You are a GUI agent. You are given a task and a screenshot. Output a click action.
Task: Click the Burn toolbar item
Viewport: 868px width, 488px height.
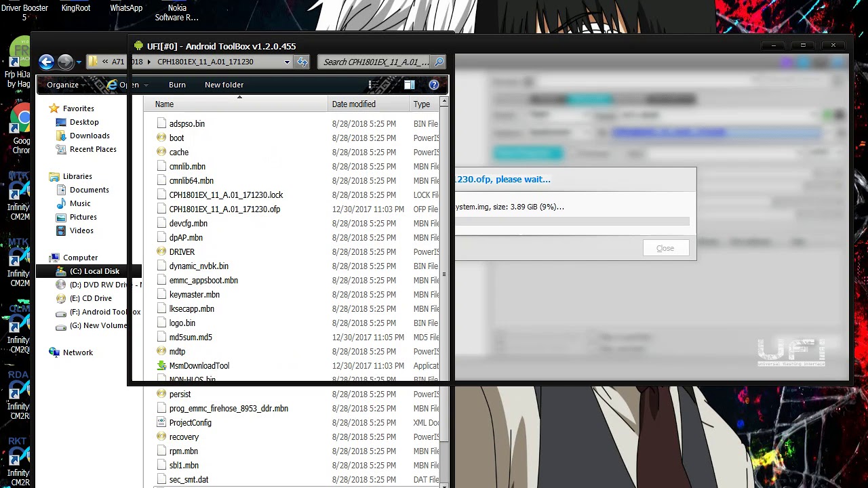(177, 85)
